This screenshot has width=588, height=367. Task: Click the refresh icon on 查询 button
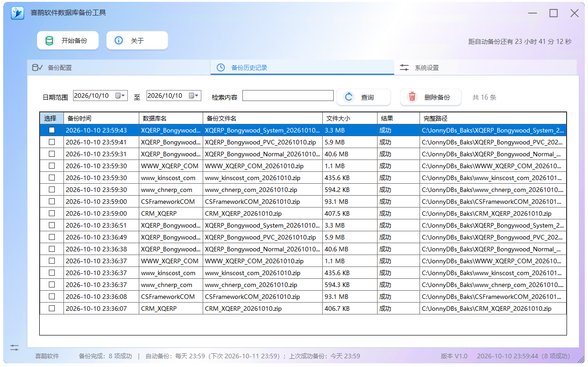pos(349,97)
